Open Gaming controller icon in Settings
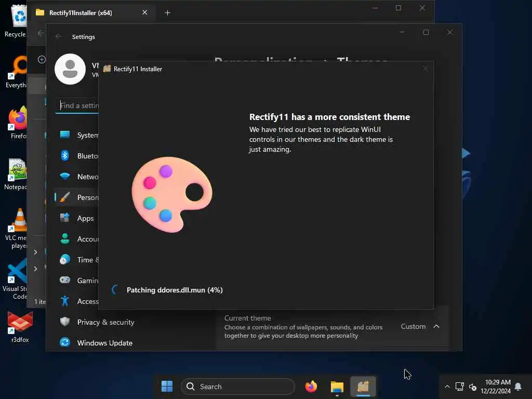Viewport: 532px width, 399px height. click(x=65, y=280)
